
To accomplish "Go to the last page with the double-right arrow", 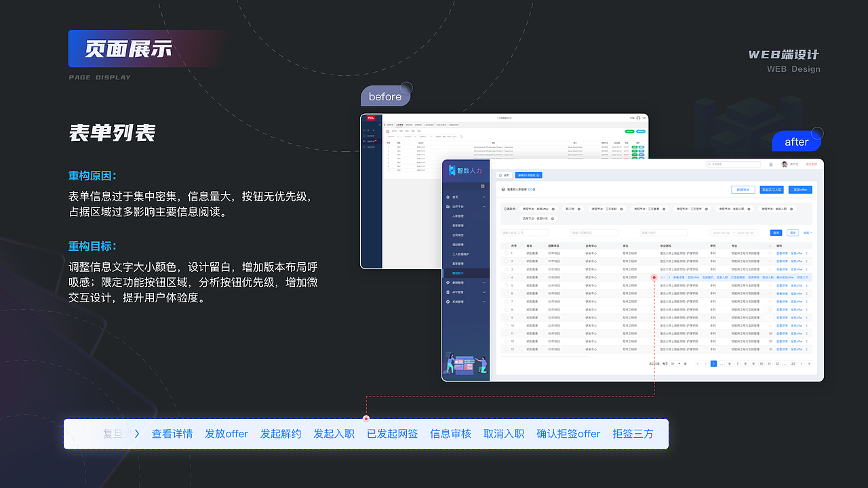I will click(809, 364).
